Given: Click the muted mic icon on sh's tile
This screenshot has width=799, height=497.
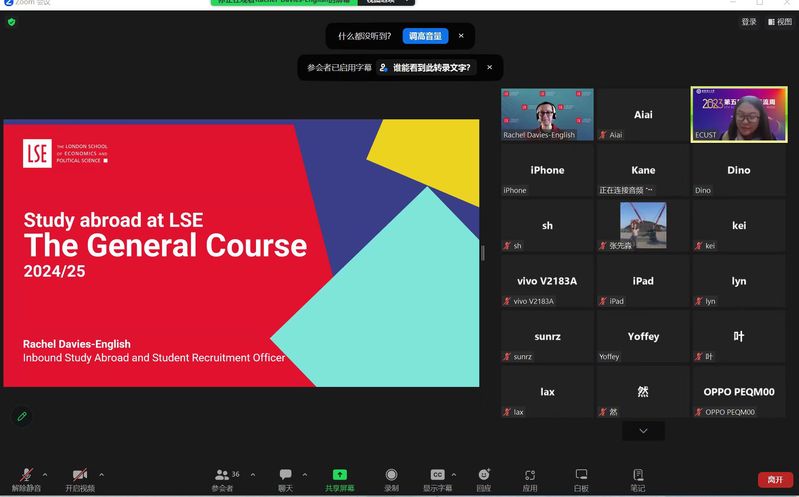Looking at the screenshot, I should point(507,246).
